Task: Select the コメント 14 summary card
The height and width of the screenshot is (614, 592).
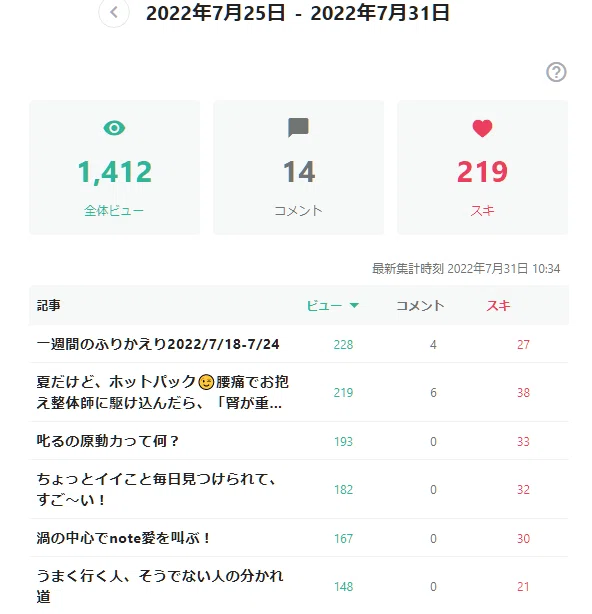Action: (298, 167)
